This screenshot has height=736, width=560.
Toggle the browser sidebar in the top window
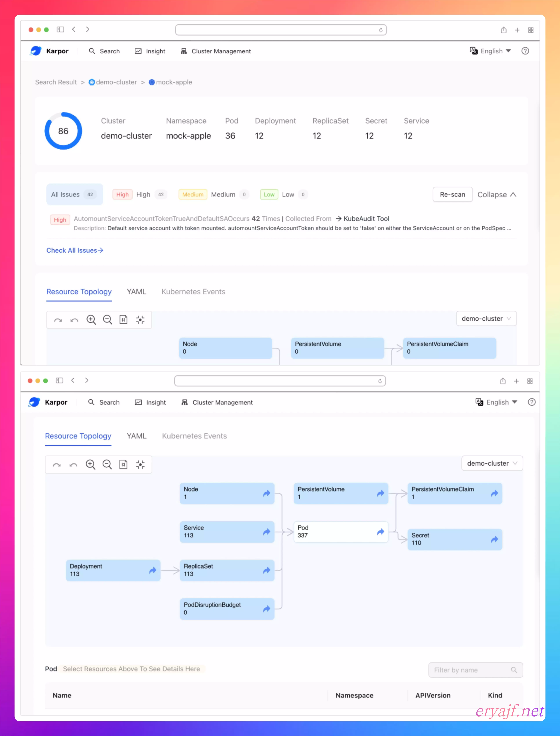point(60,30)
